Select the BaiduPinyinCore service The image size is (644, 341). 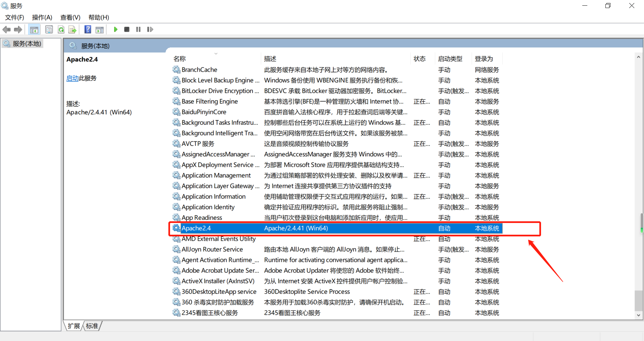click(x=337, y=112)
